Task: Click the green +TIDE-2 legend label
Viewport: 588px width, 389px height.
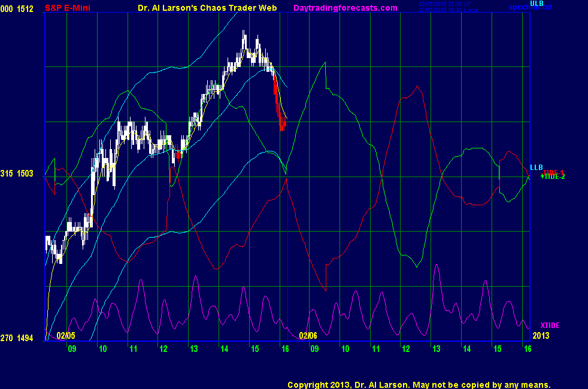Action: tap(553, 177)
